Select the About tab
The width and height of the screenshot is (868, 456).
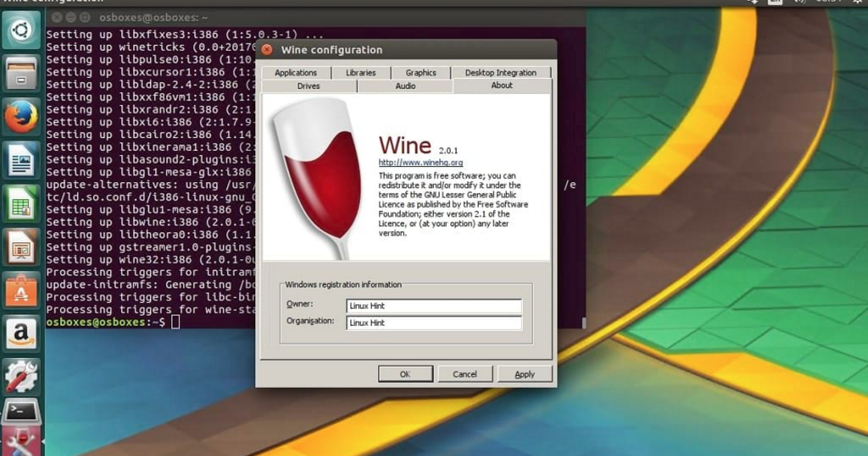click(502, 85)
